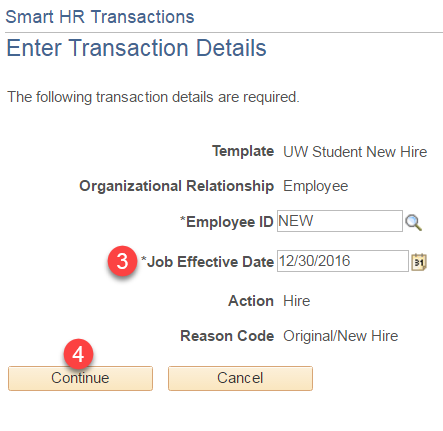Click the Job Effective Date label
443x431 pixels.
coord(207,262)
